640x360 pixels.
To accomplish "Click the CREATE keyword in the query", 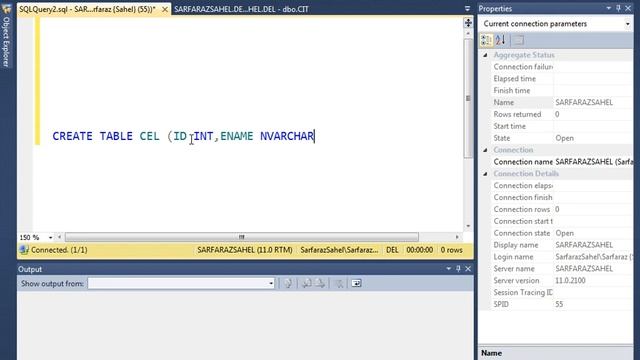I will click(72, 136).
